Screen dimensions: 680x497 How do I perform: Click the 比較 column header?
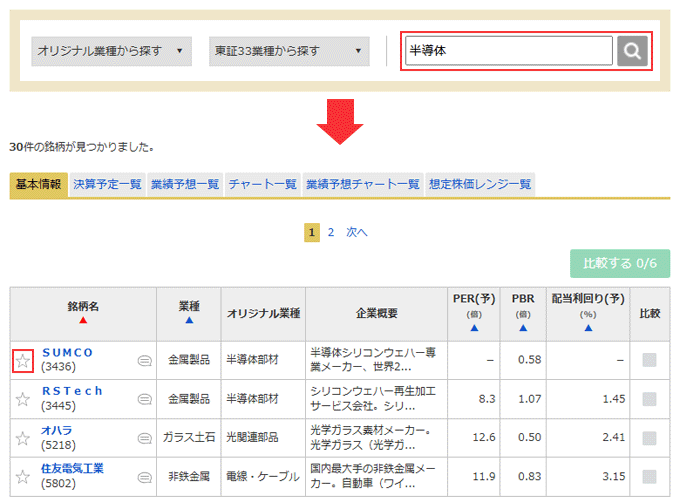tap(650, 314)
